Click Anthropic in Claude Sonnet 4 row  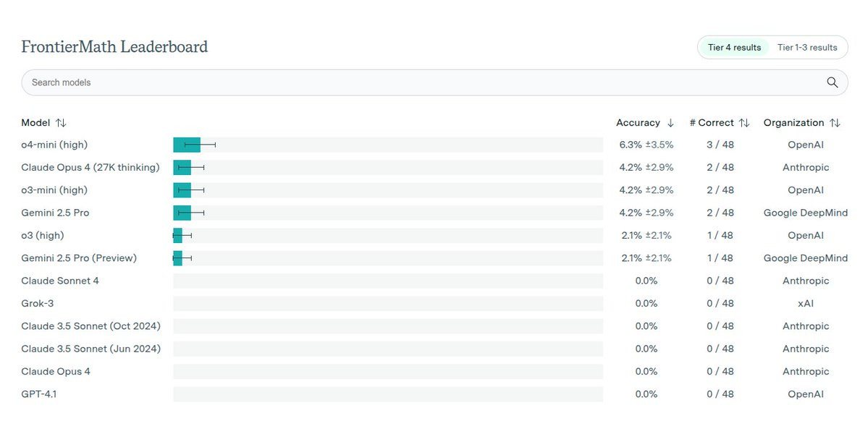pyautogui.click(x=806, y=281)
